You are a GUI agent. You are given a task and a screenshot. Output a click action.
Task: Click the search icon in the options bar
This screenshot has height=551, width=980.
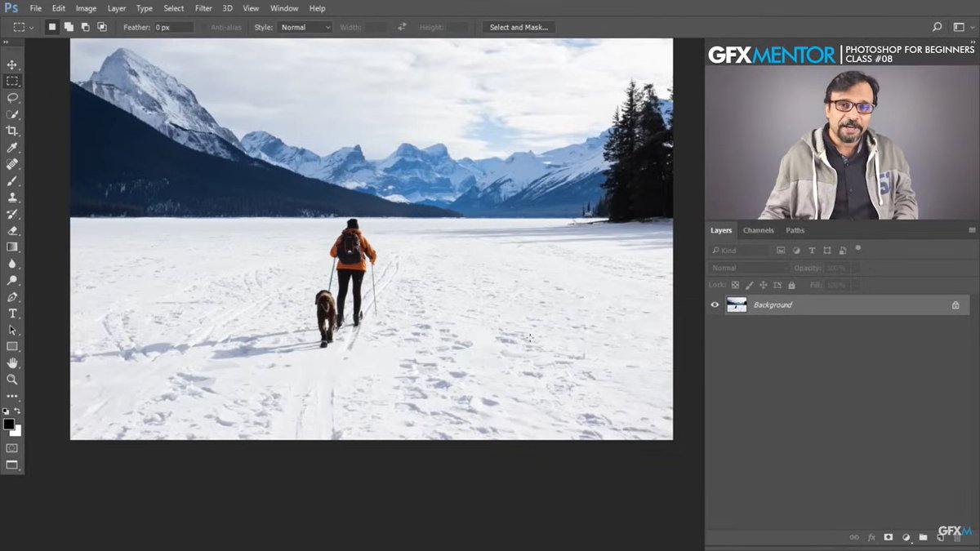click(937, 27)
